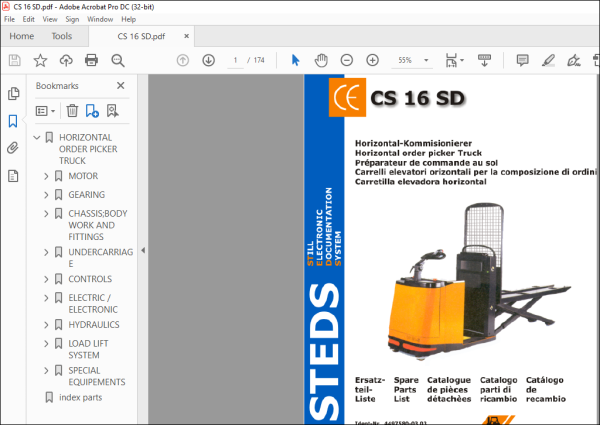Zoom in with plus icon
Viewport: 600px width, 425px height.
pyautogui.click(x=372, y=60)
